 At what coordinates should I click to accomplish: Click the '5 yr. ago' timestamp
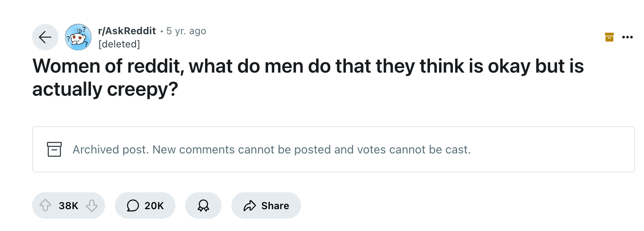pos(186,31)
